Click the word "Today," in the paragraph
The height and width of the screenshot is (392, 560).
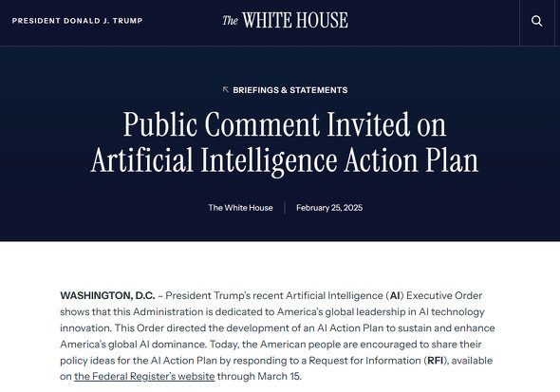225,345
